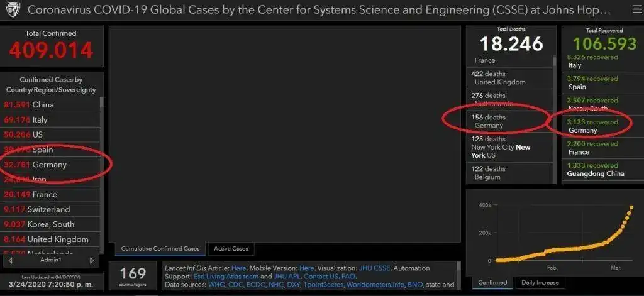Click the United Kingdom deaths entry
The width and height of the screenshot is (644, 296).
pos(501,78)
